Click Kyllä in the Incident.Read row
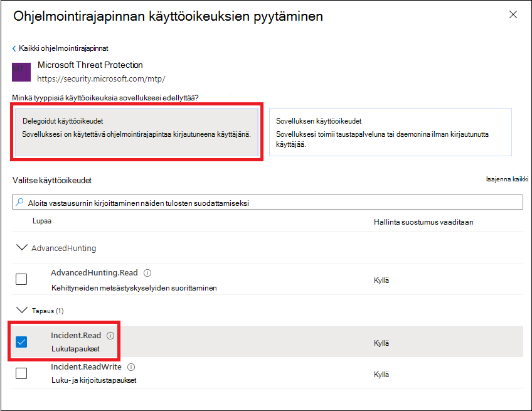Image resolution: width=532 pixels, height=411 pixels. [x=381, y=343]
